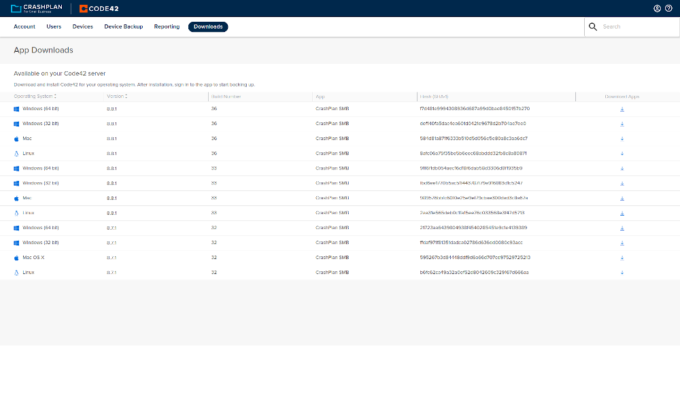
Task: Download Windows 32 bit build 33
Action: (622, 183)
